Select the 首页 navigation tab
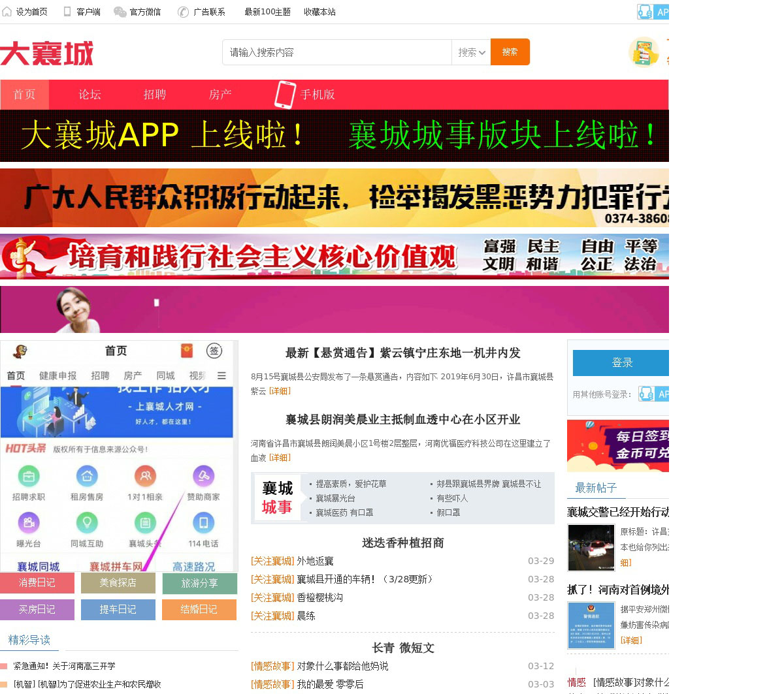Screen dimensions: 784x694 (x=25, y=95)
